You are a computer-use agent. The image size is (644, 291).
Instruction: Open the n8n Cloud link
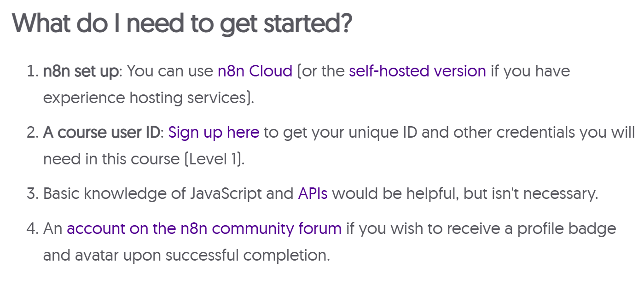pos(255,71)
